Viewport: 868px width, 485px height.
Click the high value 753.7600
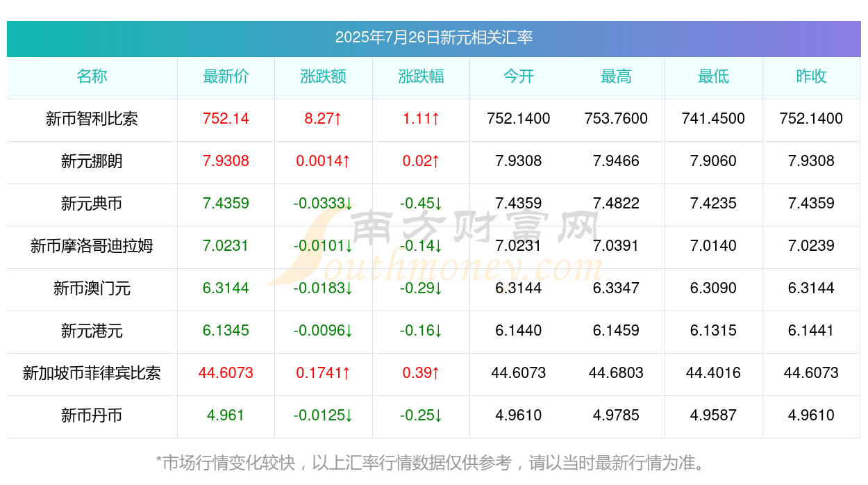pos(616,119)
